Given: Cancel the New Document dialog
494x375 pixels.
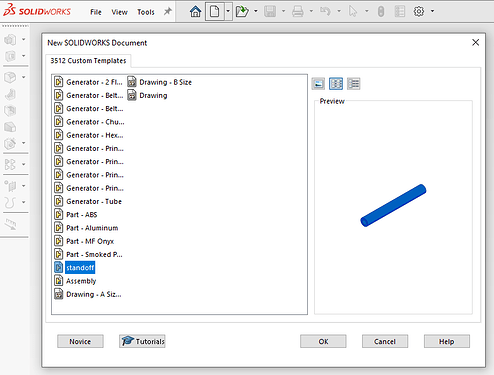Looking at the screenshot, I should [x=385, y=341].
